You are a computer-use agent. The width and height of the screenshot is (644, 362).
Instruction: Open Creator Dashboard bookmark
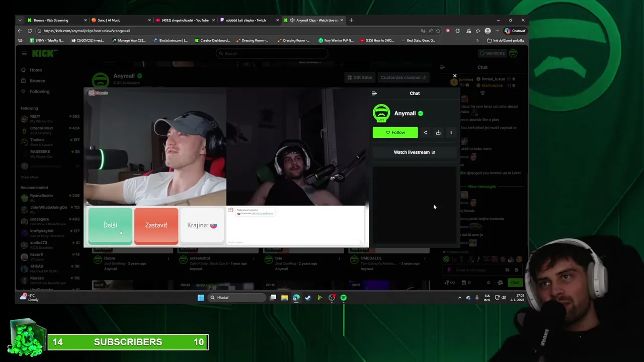pos(212,40)
